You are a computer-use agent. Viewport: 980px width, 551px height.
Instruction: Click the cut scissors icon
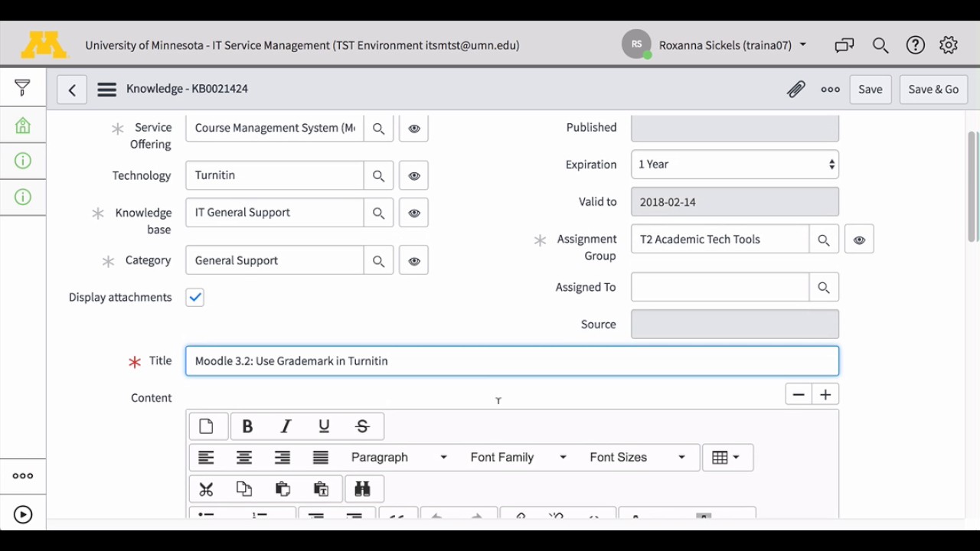click(x=206, y=489)
